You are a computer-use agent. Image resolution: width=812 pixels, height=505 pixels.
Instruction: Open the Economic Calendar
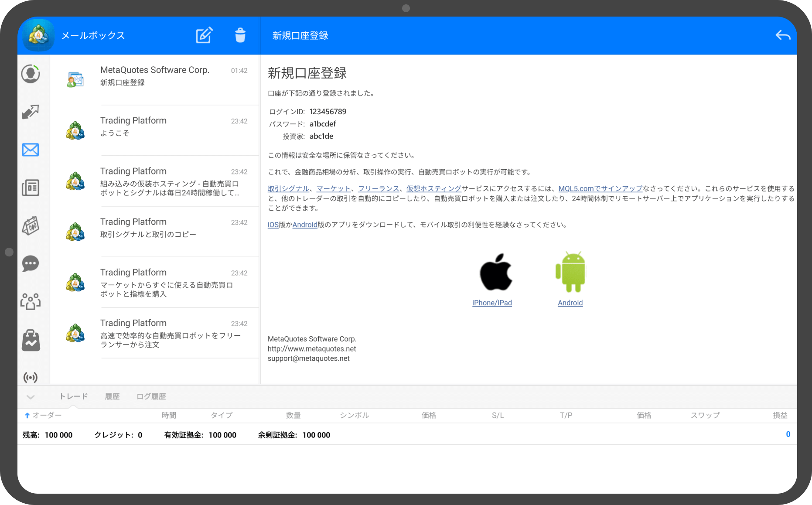click(x=31, y=225)
